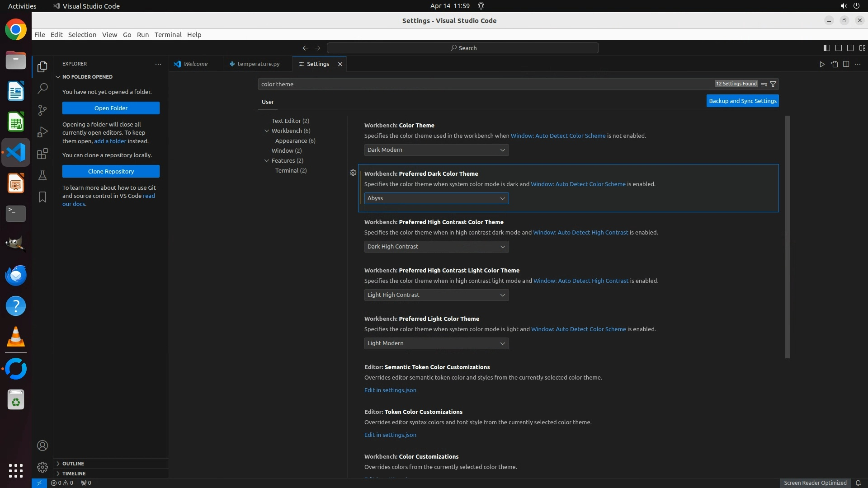Open the Preferred Light Color Theme dropdown
This screenshot has width=868, height=488.
436,343
